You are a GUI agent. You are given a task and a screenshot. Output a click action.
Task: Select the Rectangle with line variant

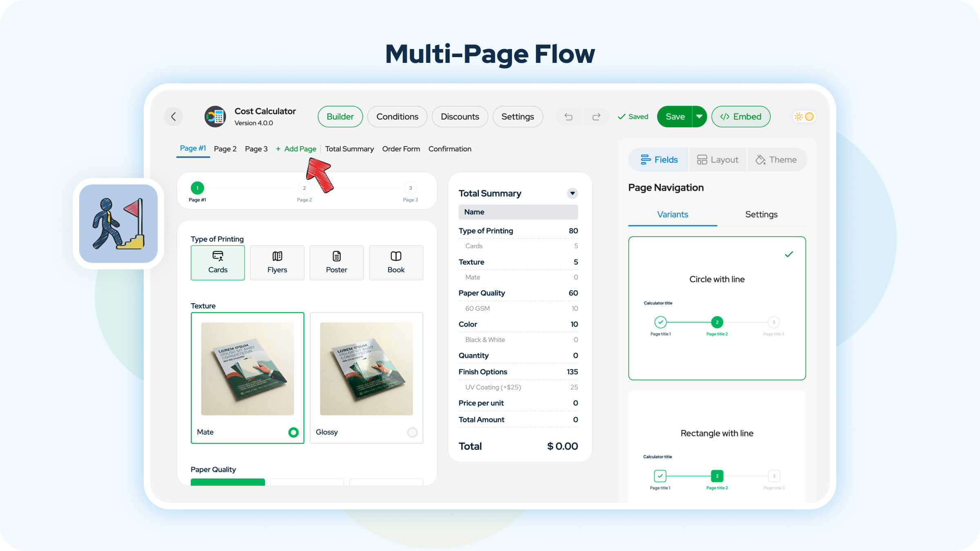717,447
